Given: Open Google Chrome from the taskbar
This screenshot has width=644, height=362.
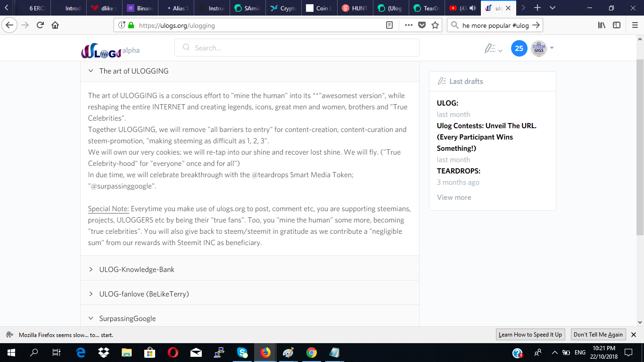Looking at the screenshot, I should click(x=311, y=353).
